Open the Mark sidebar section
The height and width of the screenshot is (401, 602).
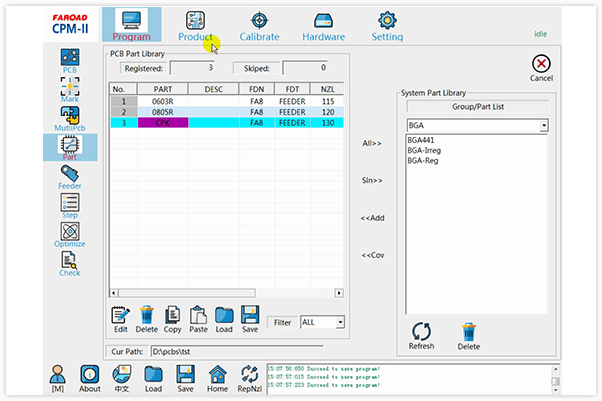pos(69,89)
